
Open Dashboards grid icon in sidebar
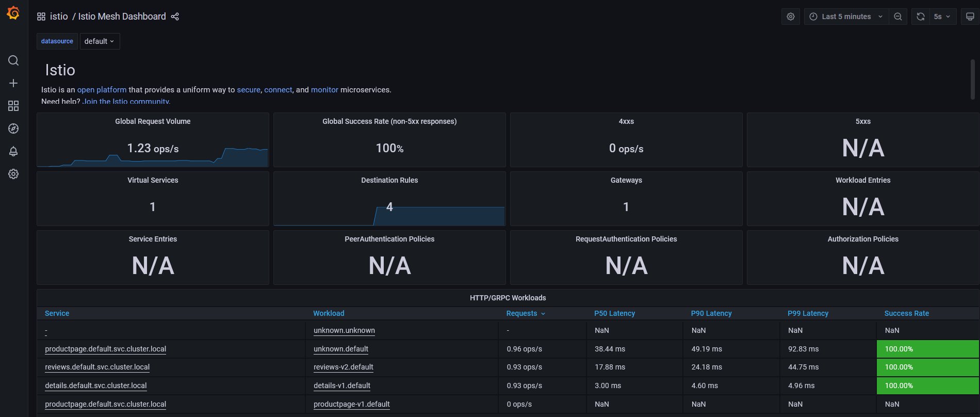pos(13,106)
